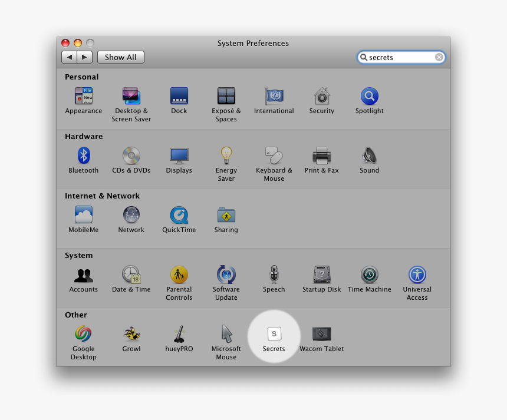The height and width of the screenshot is (420, 507).
Task: Click into the search field containing 'secrets'
Action: [401, 57]
